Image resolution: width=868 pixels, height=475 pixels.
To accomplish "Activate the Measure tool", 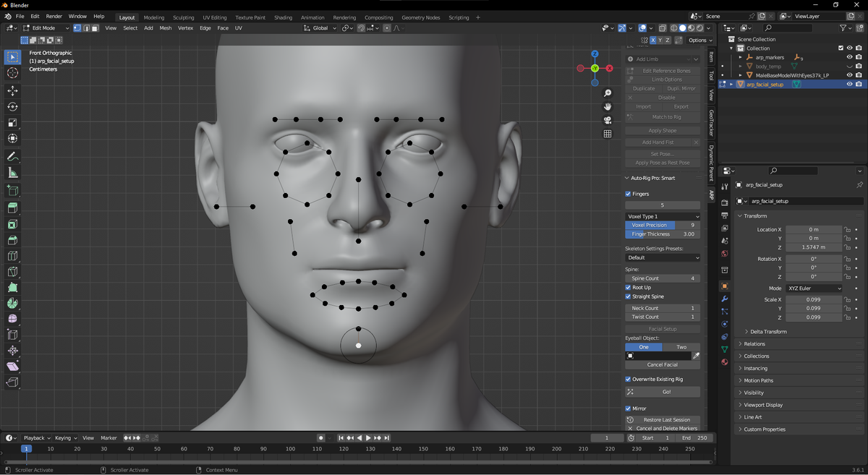I will (x=12, y=172).
